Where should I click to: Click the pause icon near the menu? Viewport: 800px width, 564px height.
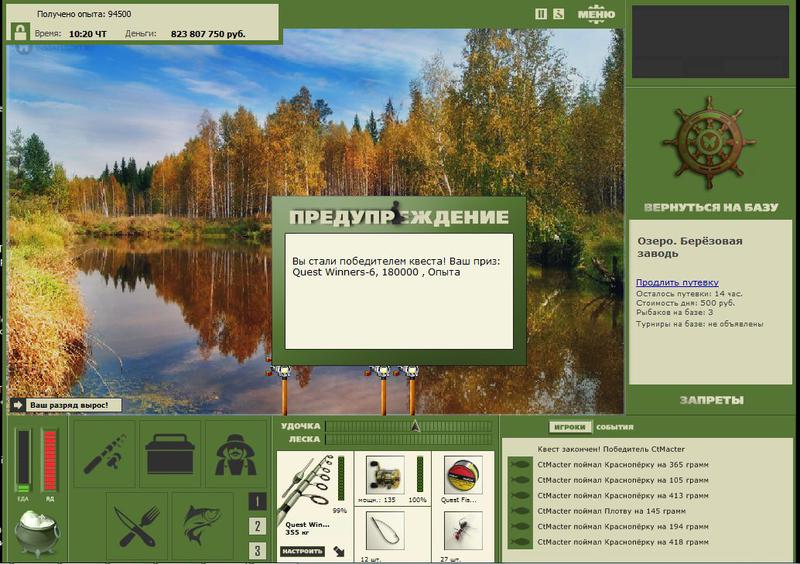[x=541, y=14]
